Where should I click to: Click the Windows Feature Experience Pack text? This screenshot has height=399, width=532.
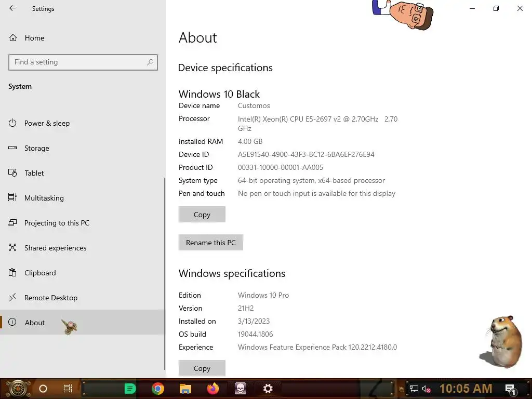click(x=317, y=347)
